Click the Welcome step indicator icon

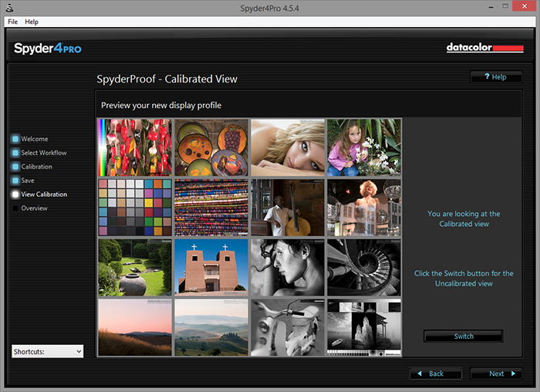[15, 139]
